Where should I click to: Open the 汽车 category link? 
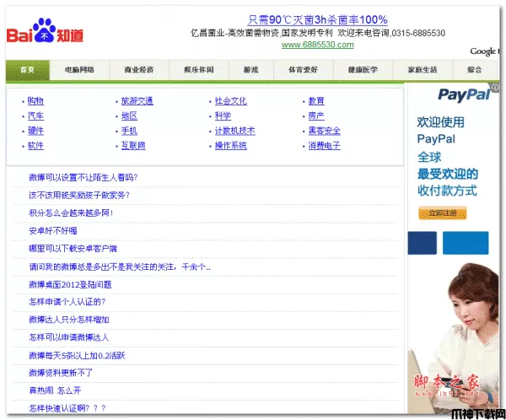click(35, 116)
